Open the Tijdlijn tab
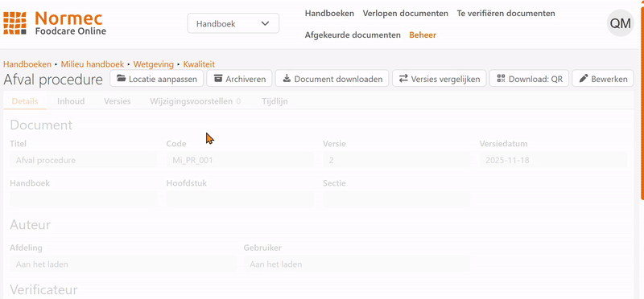644x299 pixels. pos(275,101)
